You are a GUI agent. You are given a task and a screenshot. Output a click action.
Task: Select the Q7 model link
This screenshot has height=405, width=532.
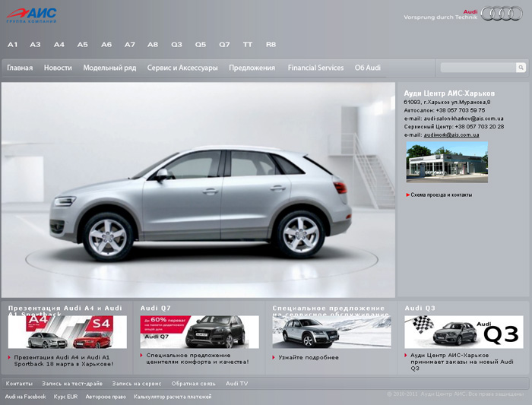224,44
